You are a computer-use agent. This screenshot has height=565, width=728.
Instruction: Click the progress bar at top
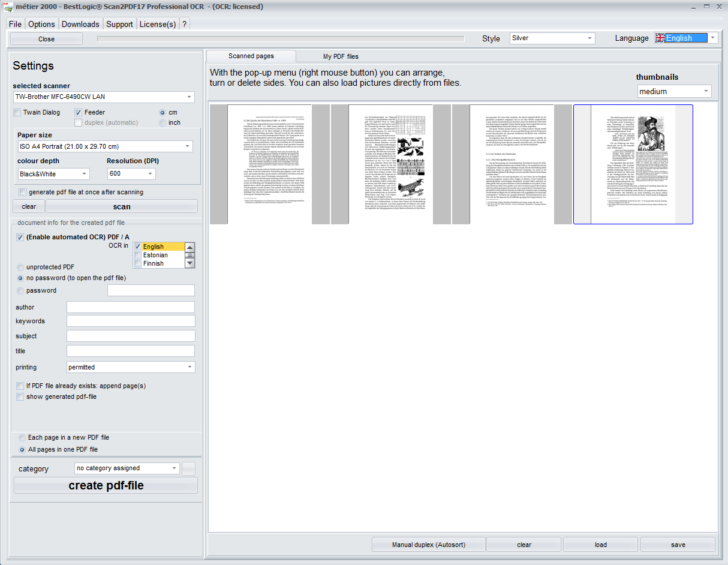click(281, 39)
